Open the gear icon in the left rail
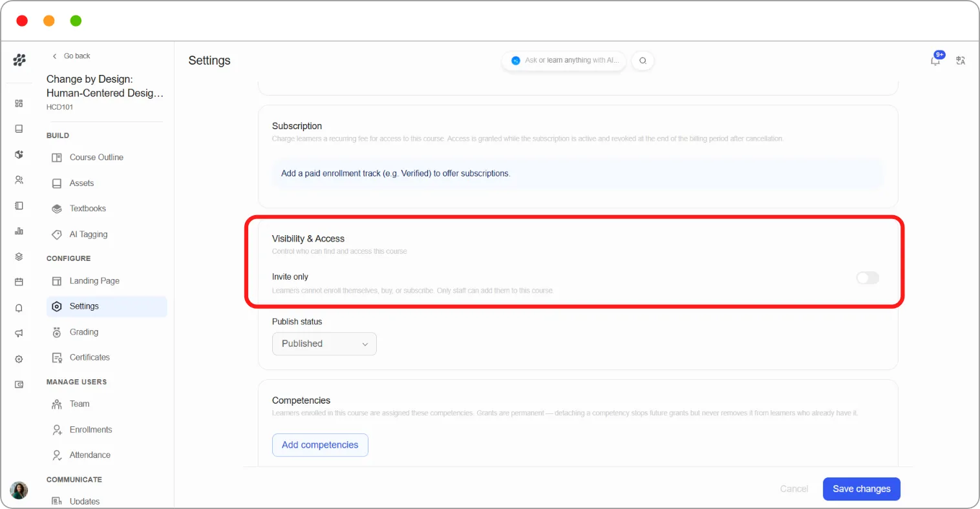The width and height of the screenshot is (980, 509). point(19,359)
